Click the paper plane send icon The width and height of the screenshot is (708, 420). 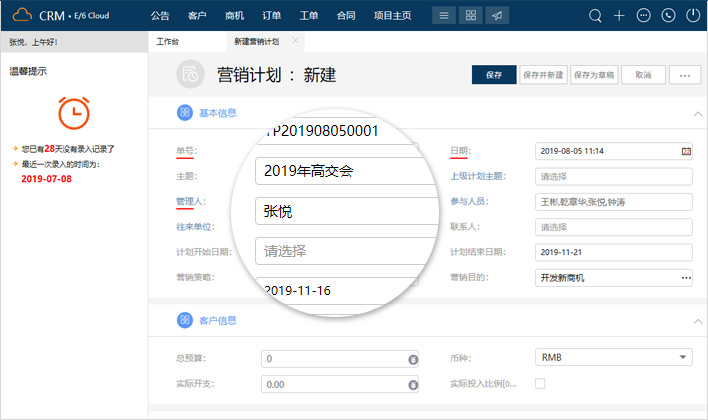[x=495, y=16]
